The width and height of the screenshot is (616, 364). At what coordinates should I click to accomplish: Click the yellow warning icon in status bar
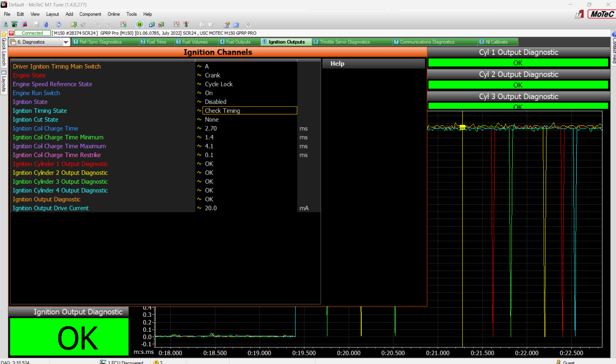click(x=156, y=362)
